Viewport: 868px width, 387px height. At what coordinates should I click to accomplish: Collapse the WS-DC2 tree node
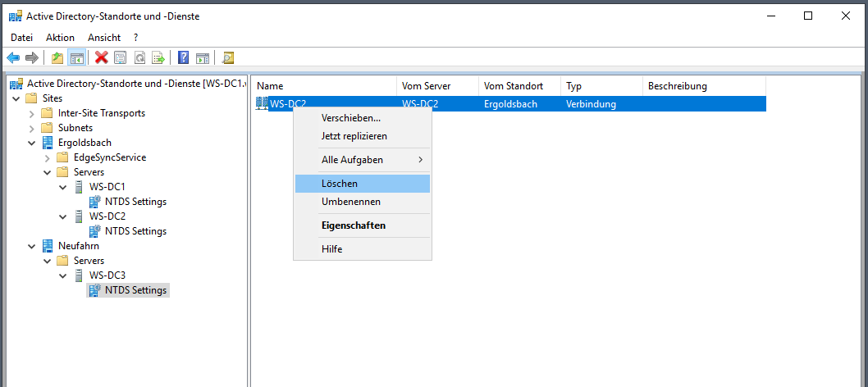point(62,216)
